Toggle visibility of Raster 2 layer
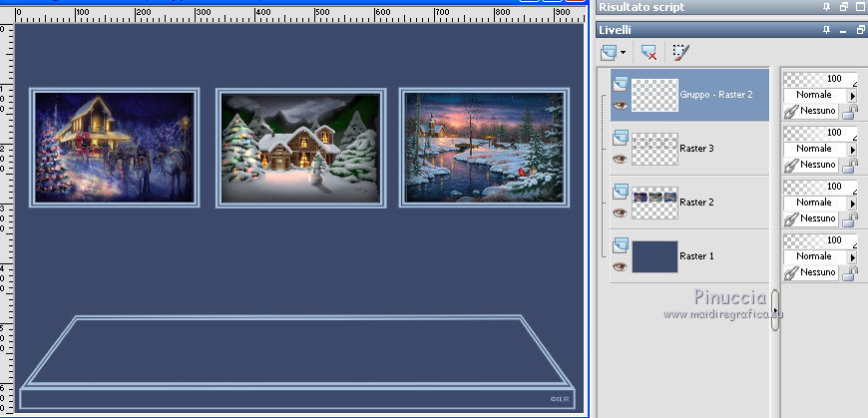This screenshot has height=418, width=868. point(620,212)
